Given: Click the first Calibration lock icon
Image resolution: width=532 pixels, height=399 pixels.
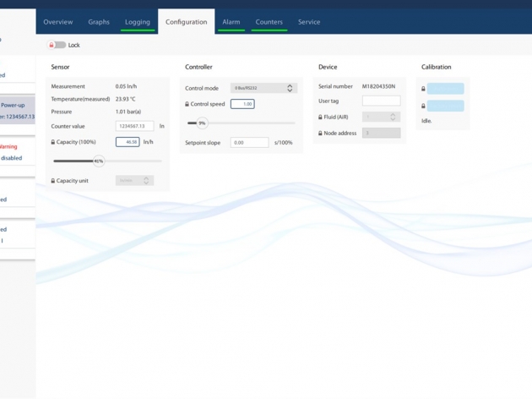Looking at the screenshot, I should point(423,89).
